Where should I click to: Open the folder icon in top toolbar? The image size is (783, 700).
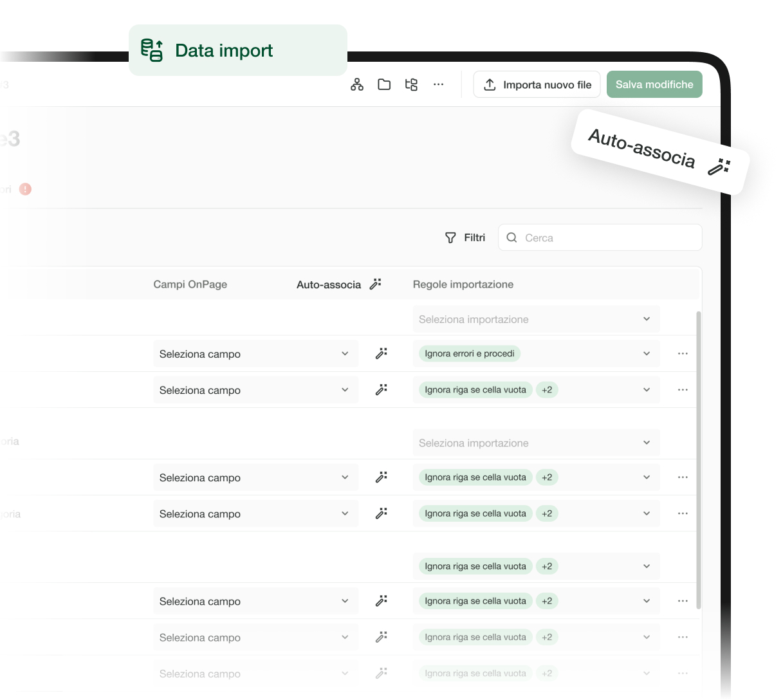(384, 84)
